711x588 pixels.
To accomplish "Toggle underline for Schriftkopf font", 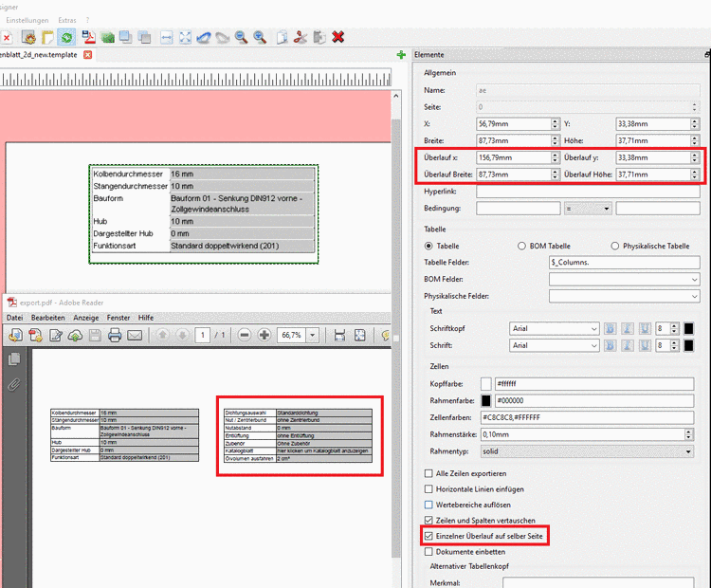I will click(x=645, y=328).
